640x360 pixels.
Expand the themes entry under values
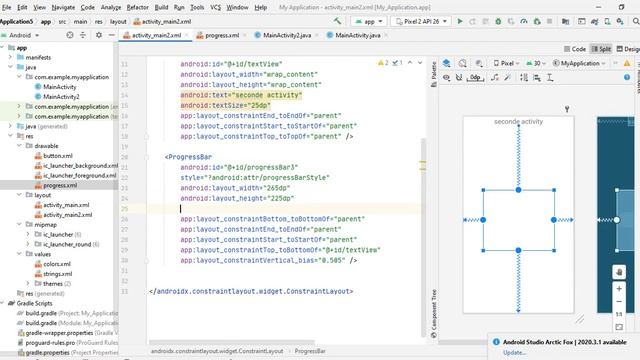click(28, 283)
